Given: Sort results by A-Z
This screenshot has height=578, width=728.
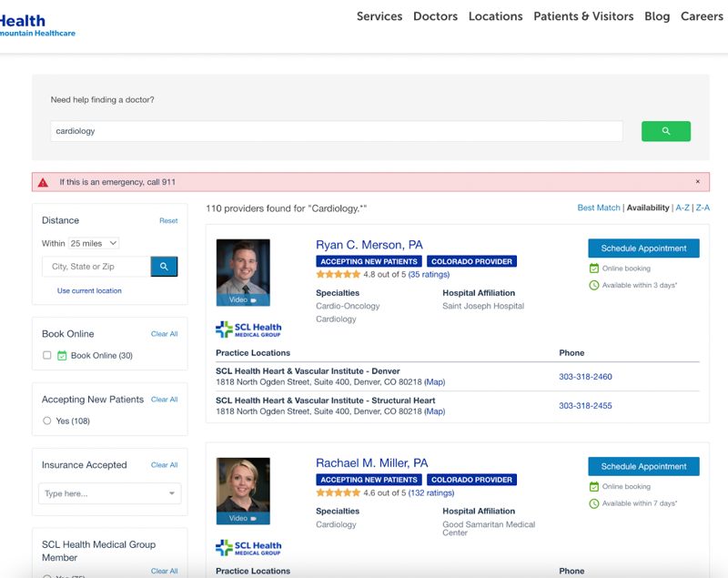Looking at the screenshot, I should pyautogui.click(x=682, y=208).
